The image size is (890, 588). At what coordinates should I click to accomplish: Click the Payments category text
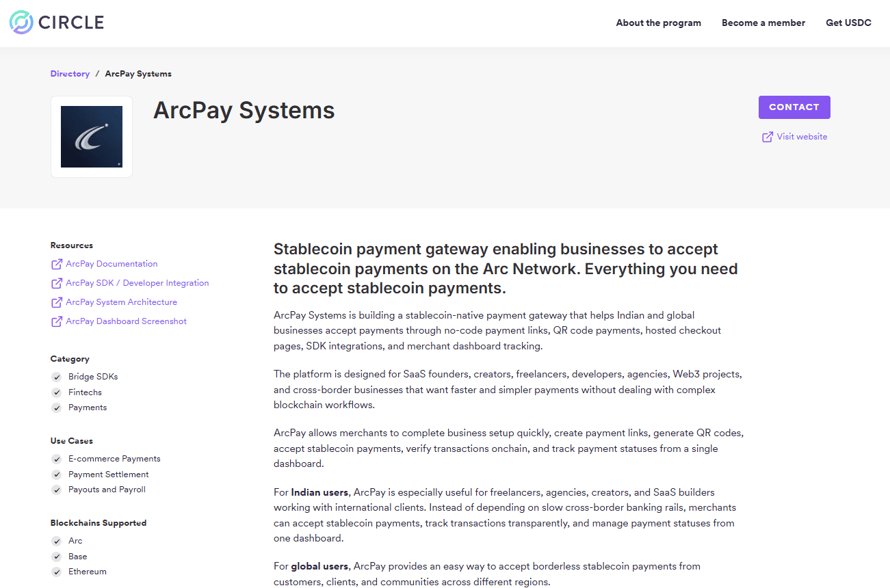click(x=88, y=407)
